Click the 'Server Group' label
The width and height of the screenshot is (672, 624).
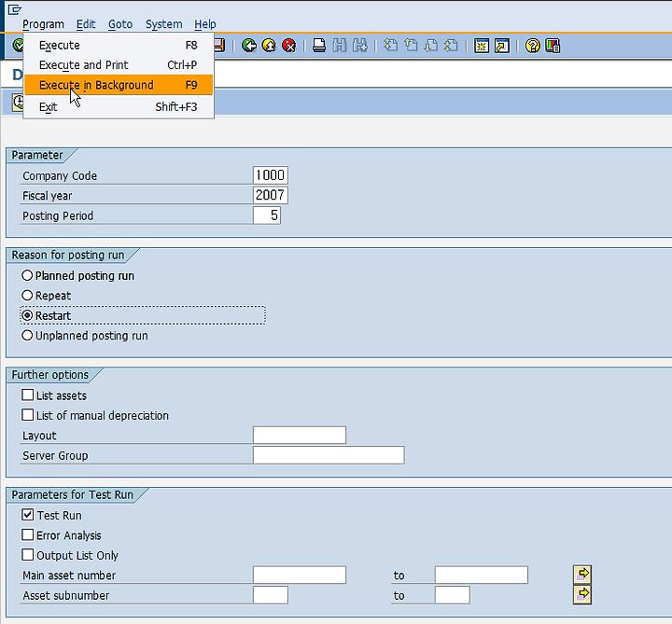[55, 455]
